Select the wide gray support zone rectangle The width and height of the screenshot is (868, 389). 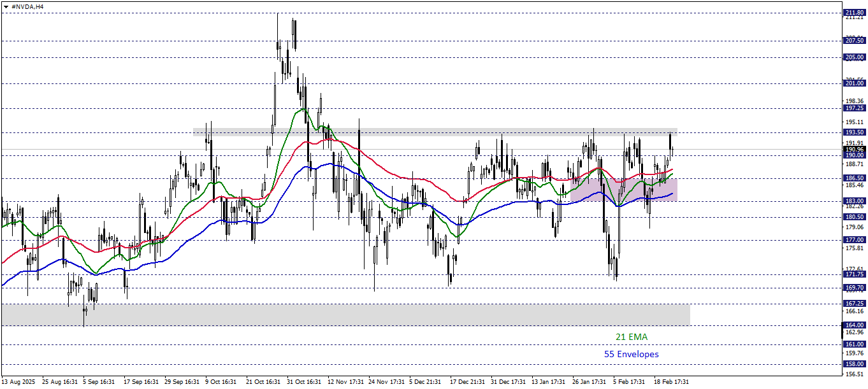[x=344, y=315]
